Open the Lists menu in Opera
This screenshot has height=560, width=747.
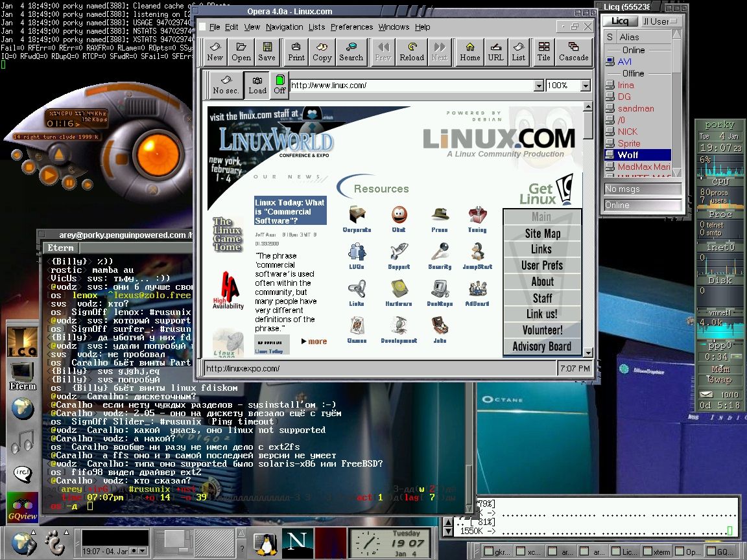click(x=316, y=27)
